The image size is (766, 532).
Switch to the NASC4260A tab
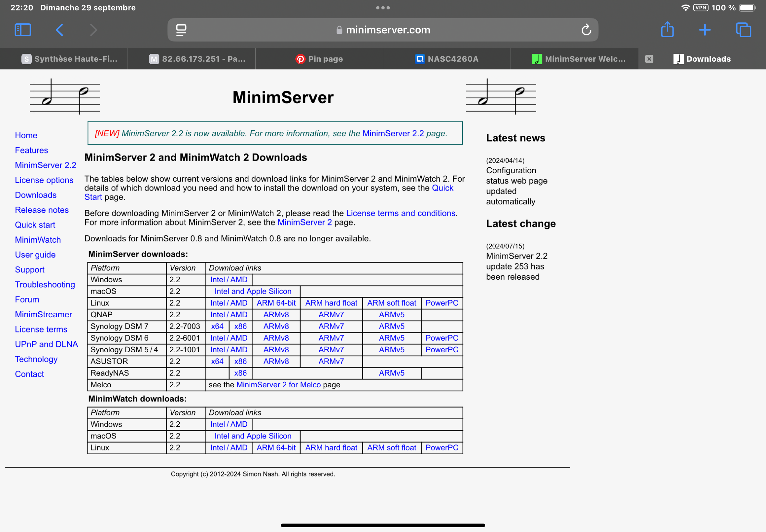tap(447, 59)
